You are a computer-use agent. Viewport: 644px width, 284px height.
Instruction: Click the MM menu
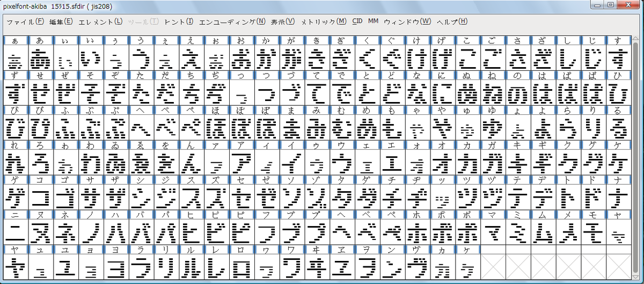tap(373, 22)
